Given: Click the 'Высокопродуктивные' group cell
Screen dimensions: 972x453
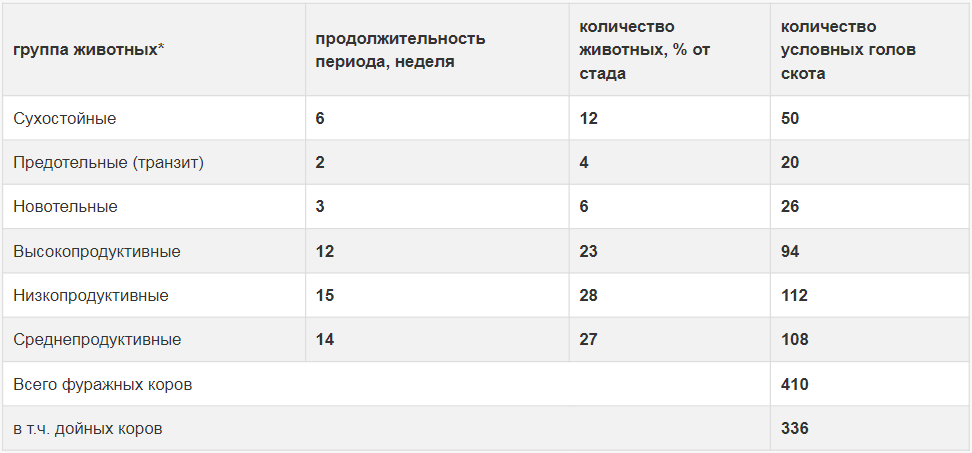Looking at the screenshot, I should 97,251.
